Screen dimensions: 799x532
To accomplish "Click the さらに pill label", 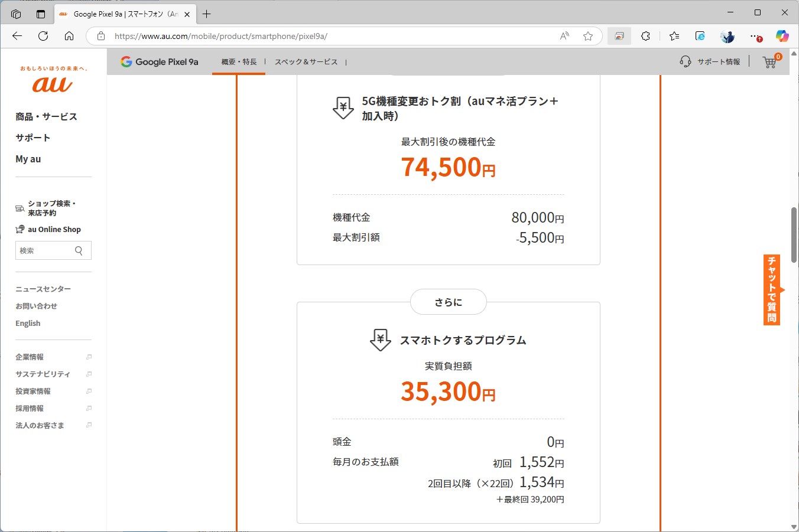I will pos(449,302).
